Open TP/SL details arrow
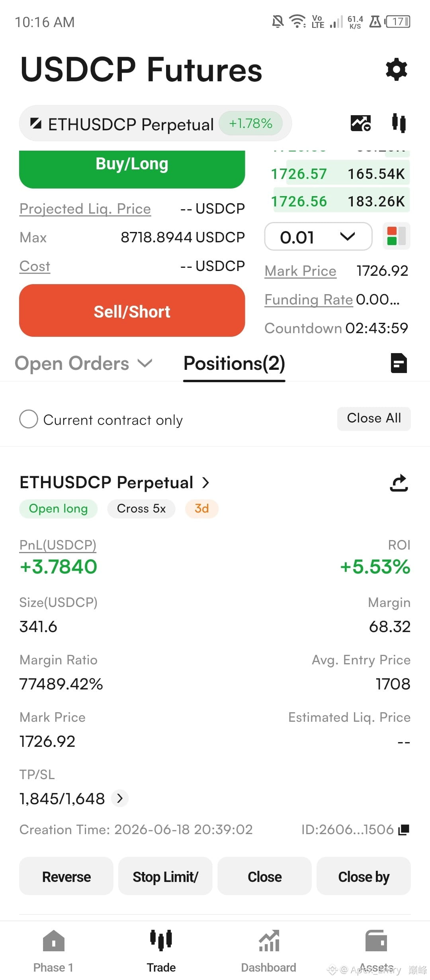 point(120,798)
